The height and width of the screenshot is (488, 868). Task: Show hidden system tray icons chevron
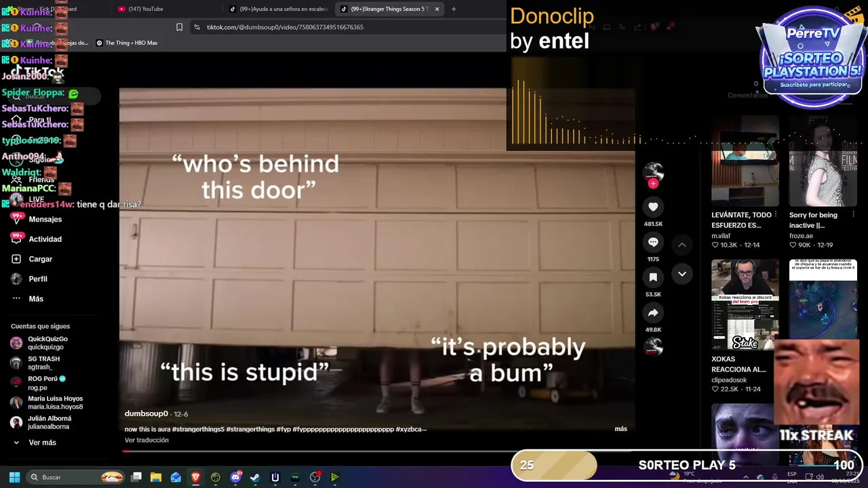pyautogui.click(x=745, y=477)
